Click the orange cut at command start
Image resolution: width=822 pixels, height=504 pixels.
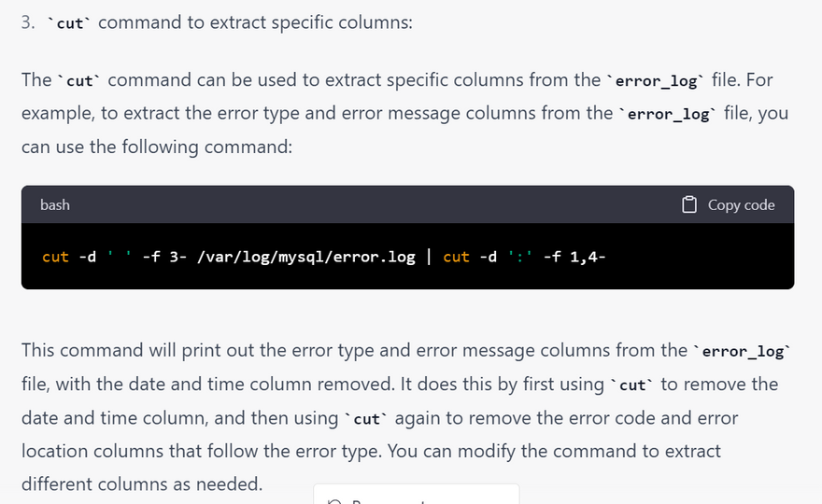point(56,256)
